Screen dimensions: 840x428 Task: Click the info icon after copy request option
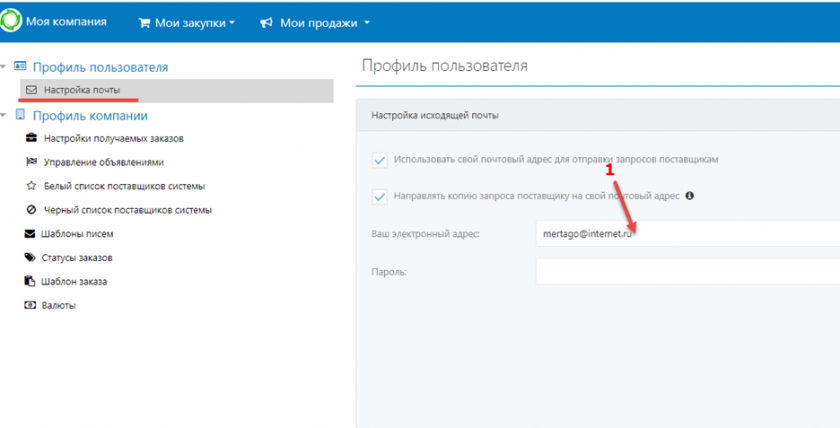coord(689,196)
